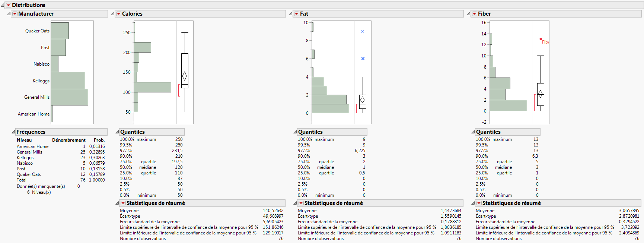644x243 pixels.
Task: Click the Calories median value 120
Action: (x=179, y=167)
